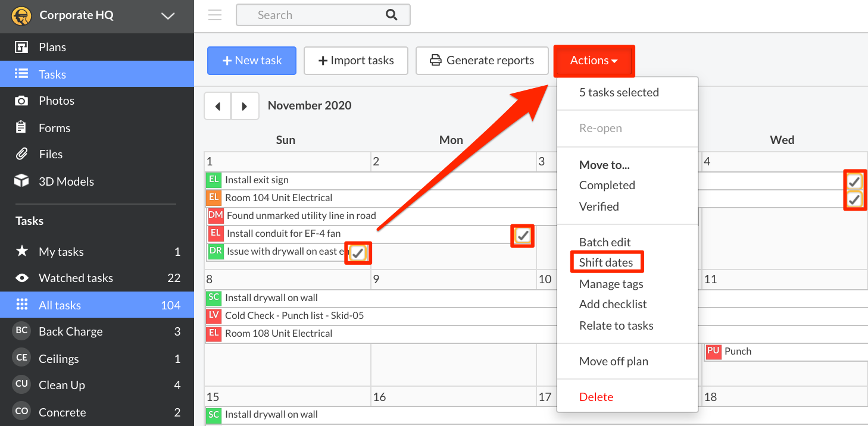
Task: Select Shift dates from the Actions menu
Action: pos(607,262)
